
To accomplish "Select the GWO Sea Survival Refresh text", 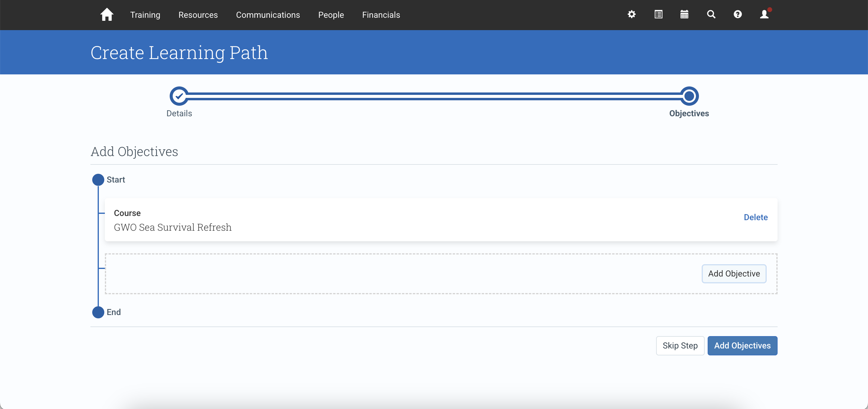I will click(172, 227).
